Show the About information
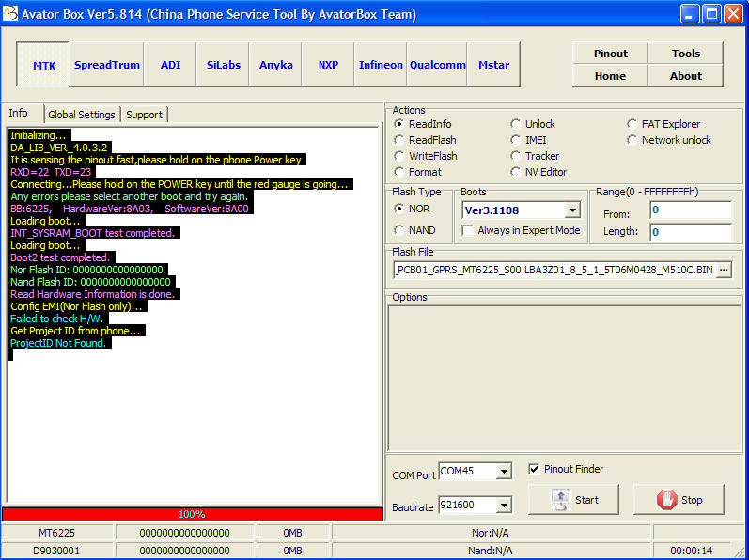The height and width of the screenshot is (560, 749). tap(685, 76)
